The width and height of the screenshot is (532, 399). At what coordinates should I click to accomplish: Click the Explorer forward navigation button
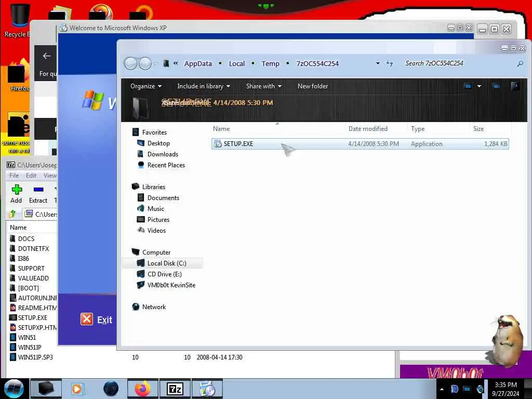click(x=145, y=63)
